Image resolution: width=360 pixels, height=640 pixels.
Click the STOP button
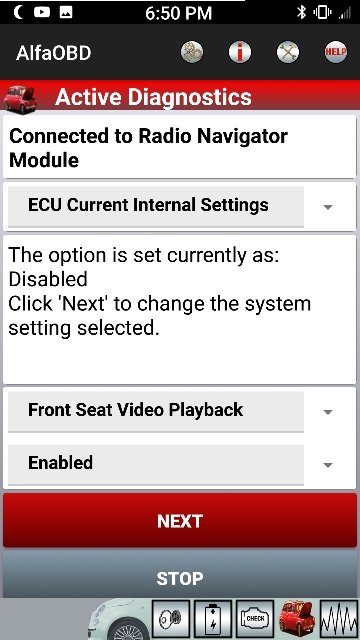click(180, 576)
